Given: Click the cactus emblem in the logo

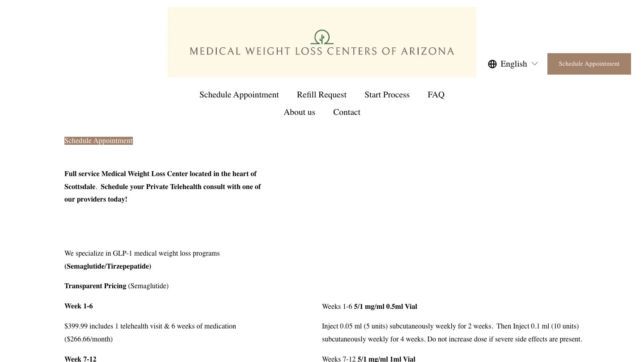Looking at the screenshot, I should pos(322,38).
